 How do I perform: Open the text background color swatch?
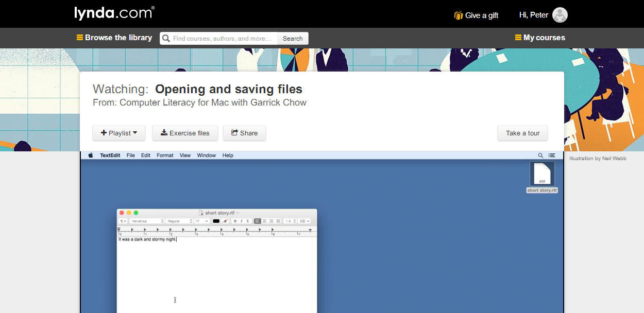point(225,221)
